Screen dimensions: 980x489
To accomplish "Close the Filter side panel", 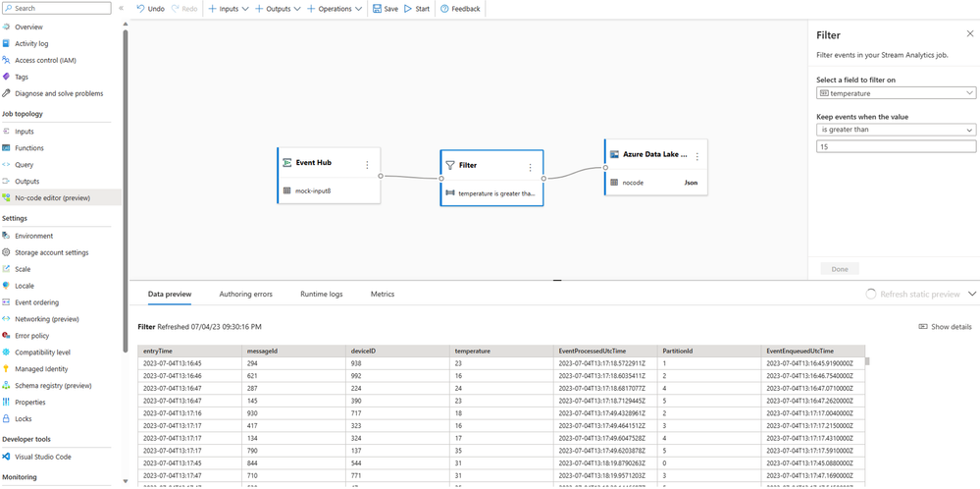I will [969, 33].
